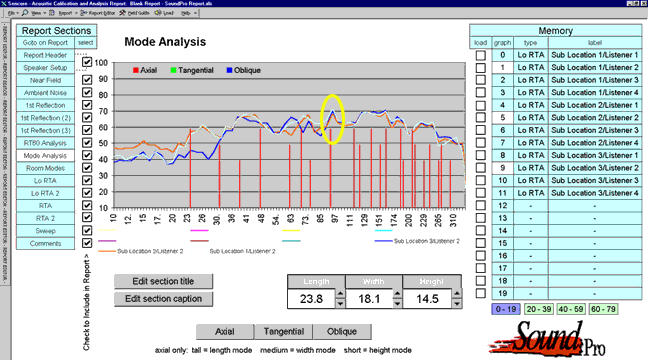Open the File menu
The width and height of the screenshot is (648, 360).
click(12, 13)
